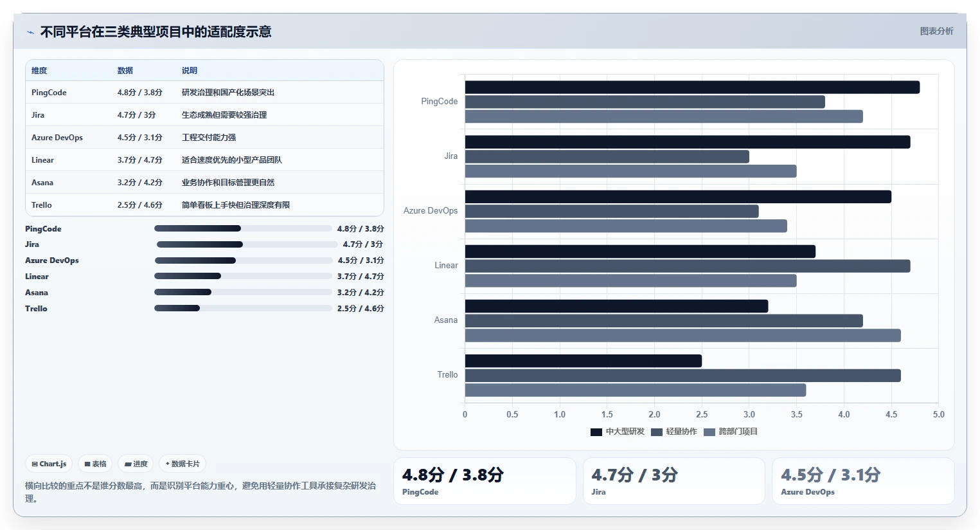Click table description 工程交付能力强
Image resolution: width=980 pixels, height=530 pixels.
pos(209,138)
